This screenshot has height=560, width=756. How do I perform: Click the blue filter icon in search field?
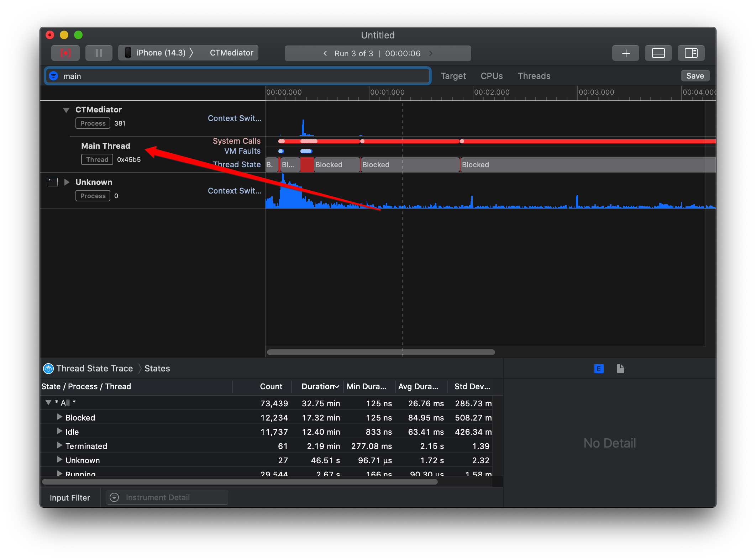coord(53,76)
